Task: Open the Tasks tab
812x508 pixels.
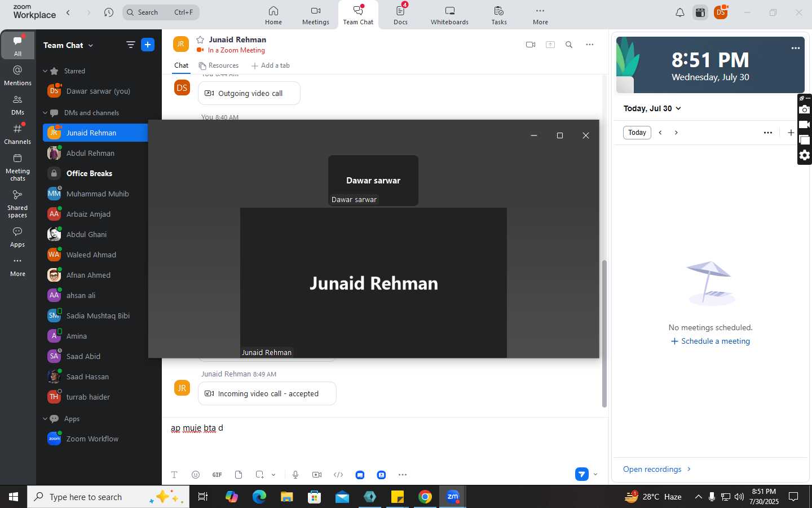Action: (499, 15)
